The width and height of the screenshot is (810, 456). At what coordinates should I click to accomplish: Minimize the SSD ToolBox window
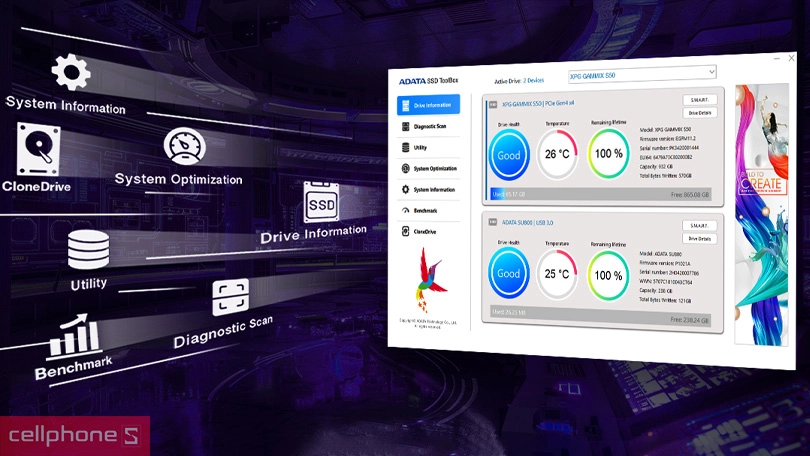tap(776, 59)
